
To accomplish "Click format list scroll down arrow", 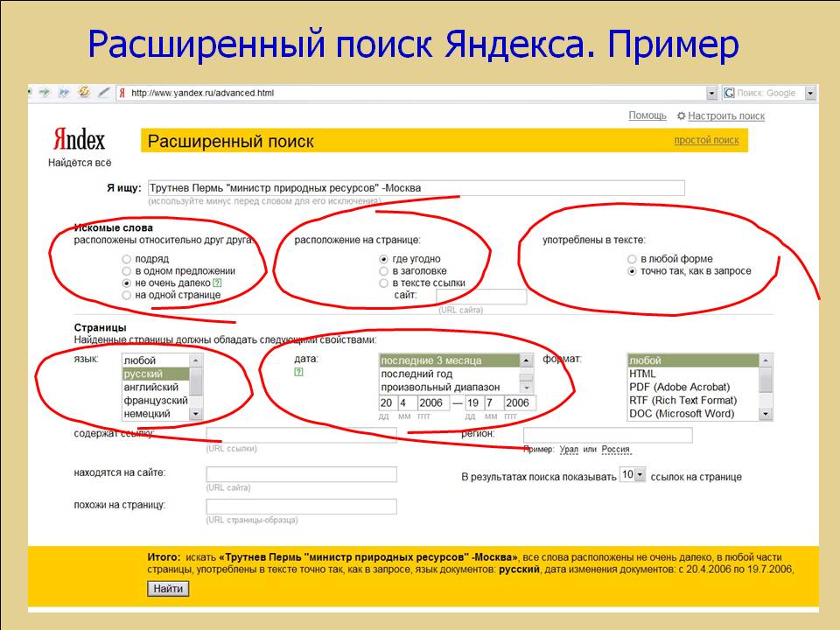I will [x=766, y=414].
